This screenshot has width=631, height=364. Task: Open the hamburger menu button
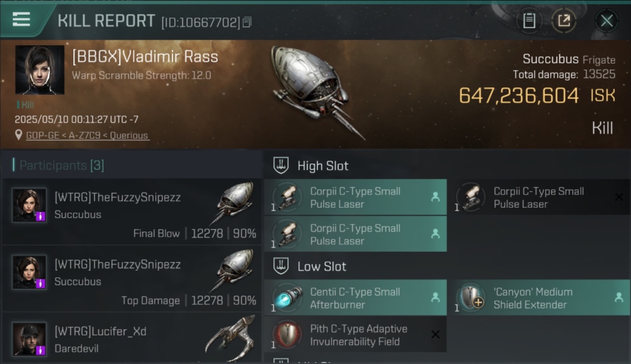coord(21,20)
